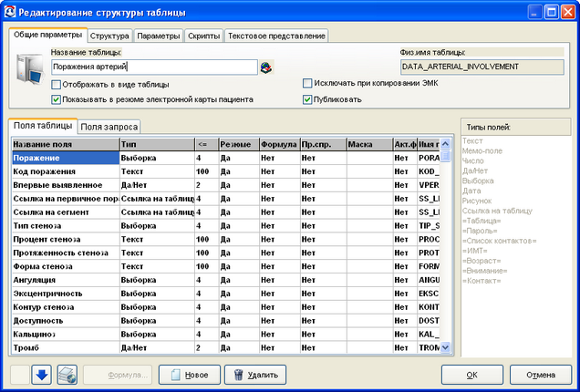Select the 'Общие параметры' tab

click(x=47, y=35)
